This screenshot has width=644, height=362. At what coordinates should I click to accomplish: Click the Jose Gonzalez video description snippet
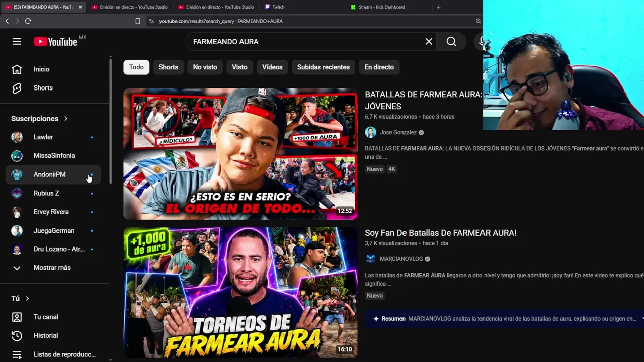(504, 153)
